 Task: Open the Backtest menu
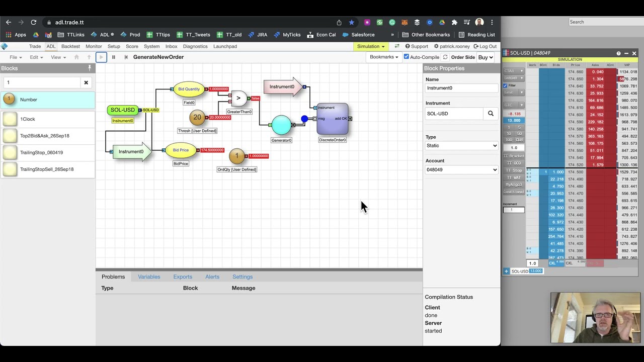coord(70,46)
